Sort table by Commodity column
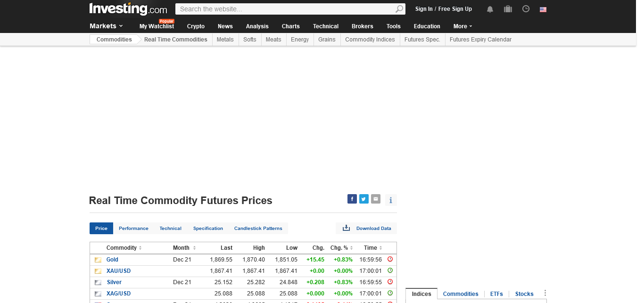Viewport: 644px width, 303px height. point(124,248)
